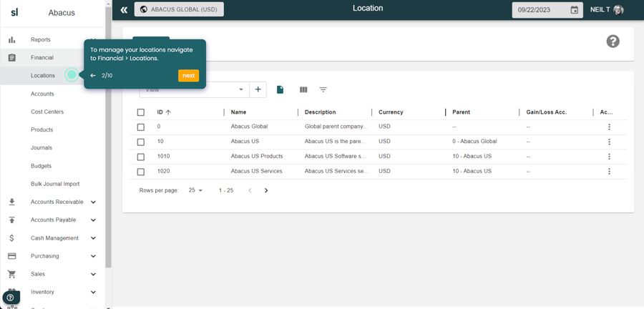
Task: Click the Parent column header
Action: (x=462, y=112)
